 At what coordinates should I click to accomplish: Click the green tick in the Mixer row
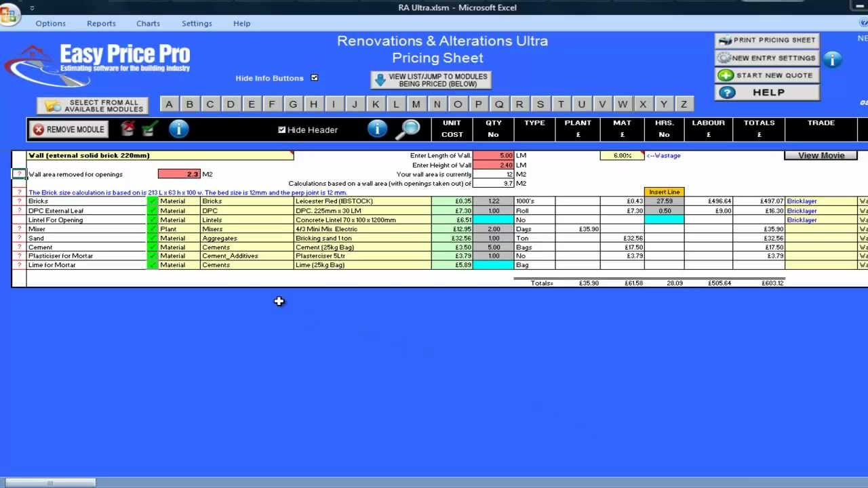tap(153, 229)
